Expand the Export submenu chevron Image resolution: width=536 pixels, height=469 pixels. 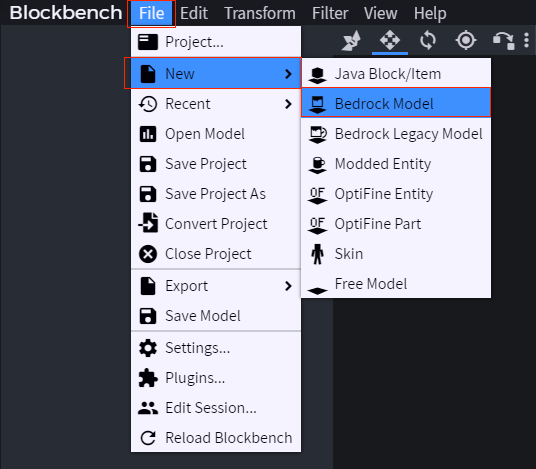point(289,286)
